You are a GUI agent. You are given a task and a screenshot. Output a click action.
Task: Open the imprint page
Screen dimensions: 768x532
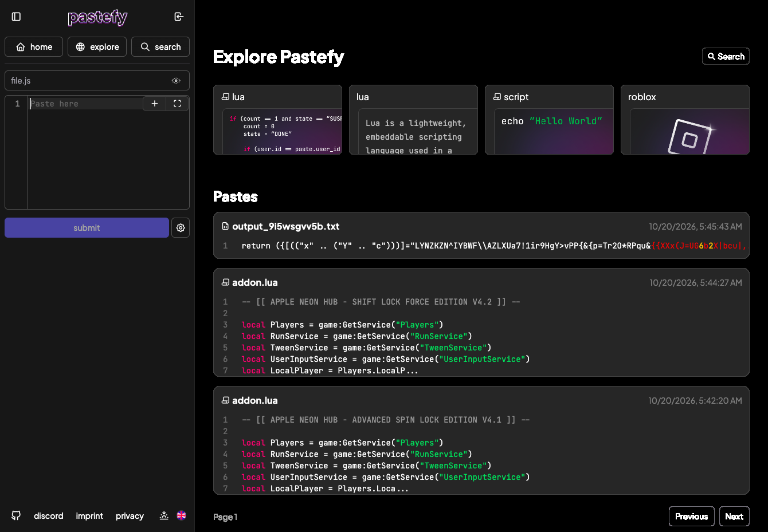[89, 516]
